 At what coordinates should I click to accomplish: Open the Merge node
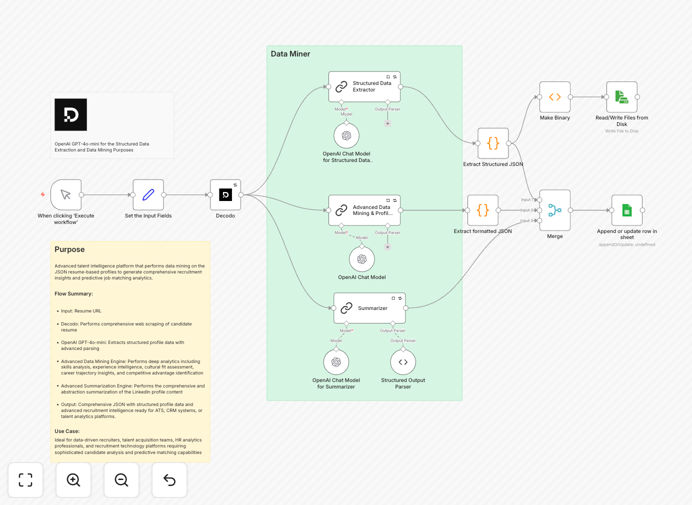point(555,210)
